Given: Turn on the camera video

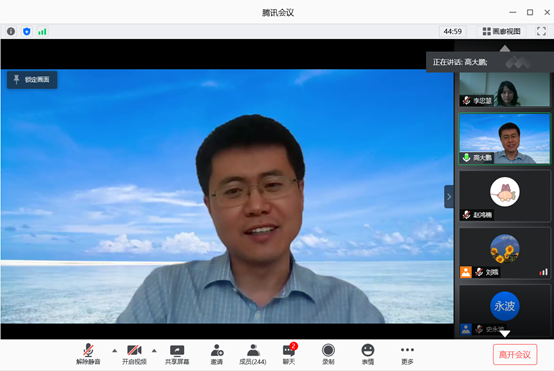Looking at the screenshot, I should (x=134, y=355).
